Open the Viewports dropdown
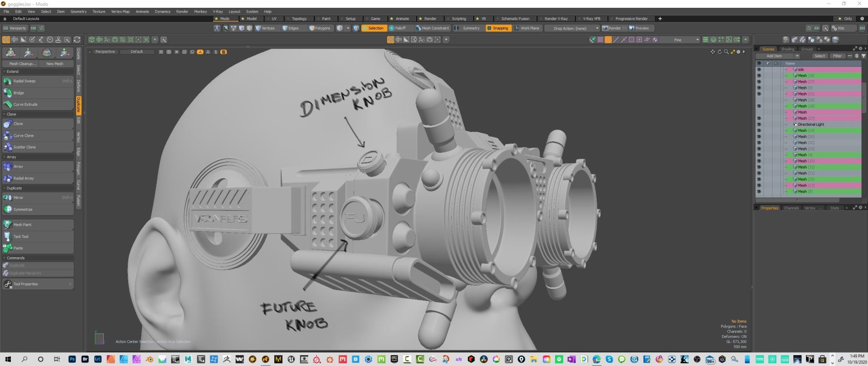868x366 pixels. [15, 28]
